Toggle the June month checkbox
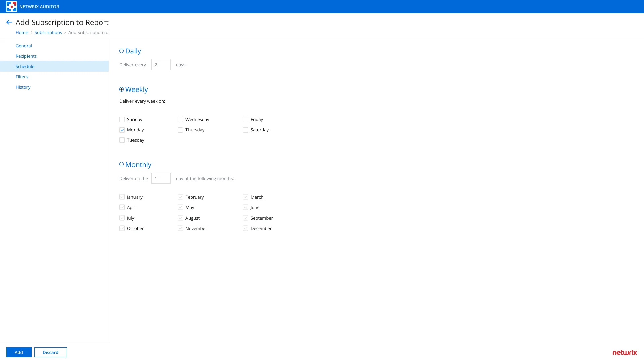 coord(246,207)
